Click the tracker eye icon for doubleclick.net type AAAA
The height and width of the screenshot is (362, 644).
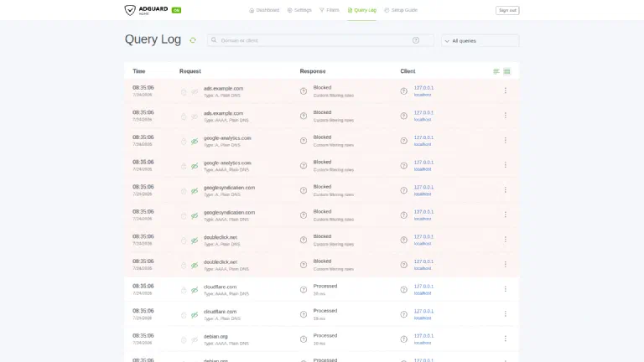(x=195, y=265)
